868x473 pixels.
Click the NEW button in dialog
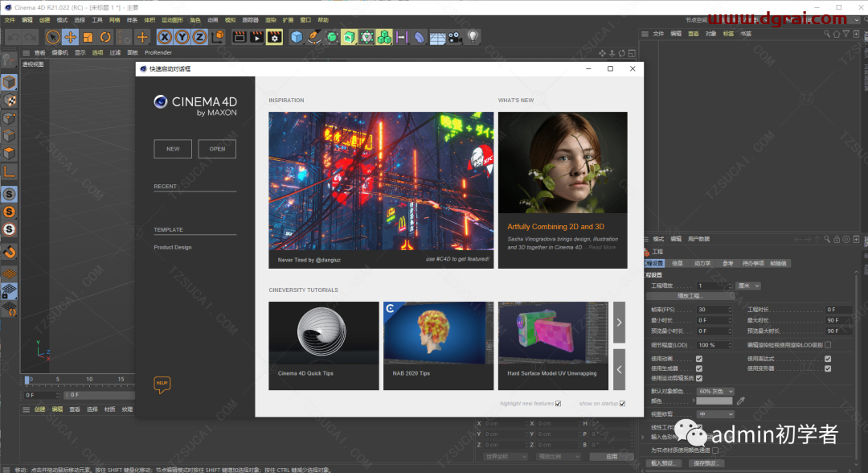(173, 149)
